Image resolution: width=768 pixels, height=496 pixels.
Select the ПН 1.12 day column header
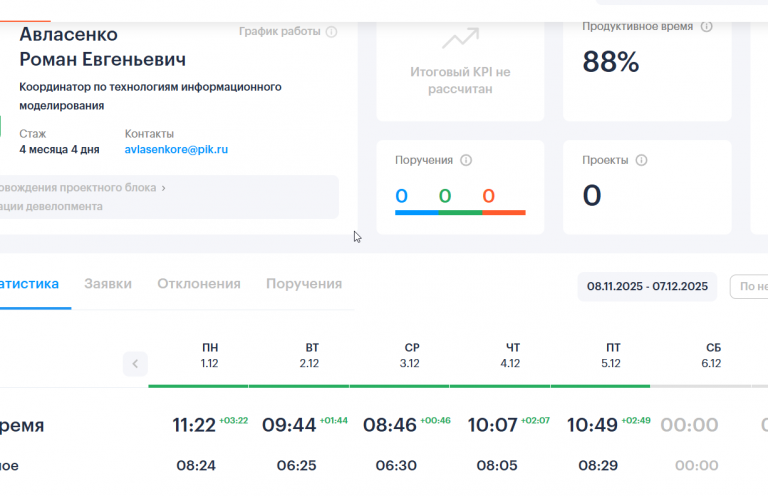tap(210, 355)
